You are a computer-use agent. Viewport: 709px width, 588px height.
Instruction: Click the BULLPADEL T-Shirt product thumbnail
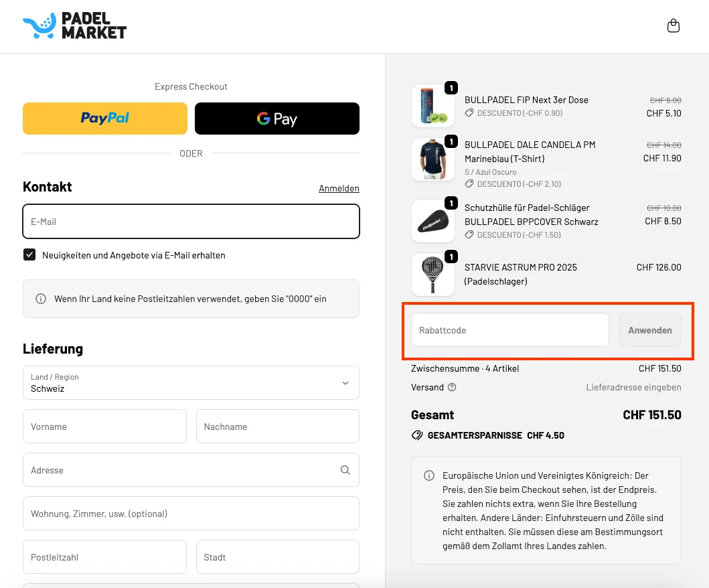[432, 159]
